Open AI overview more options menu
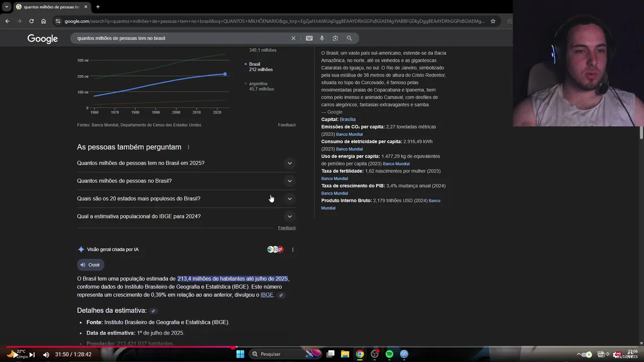644x362 pixels. [292, 249]
